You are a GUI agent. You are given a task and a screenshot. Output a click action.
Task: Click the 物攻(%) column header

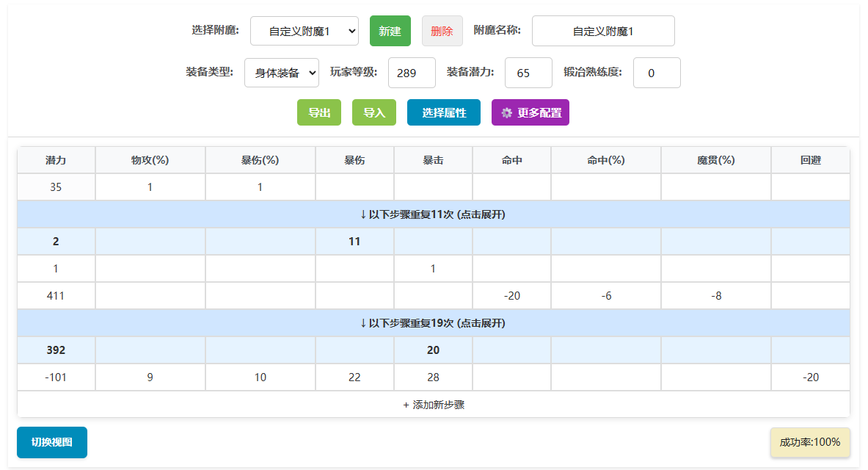150,159
